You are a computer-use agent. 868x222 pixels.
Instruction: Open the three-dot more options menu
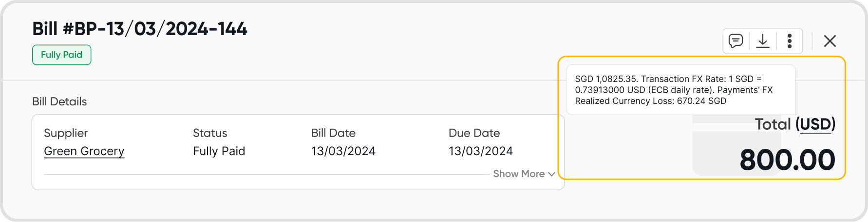coord(789,40)
